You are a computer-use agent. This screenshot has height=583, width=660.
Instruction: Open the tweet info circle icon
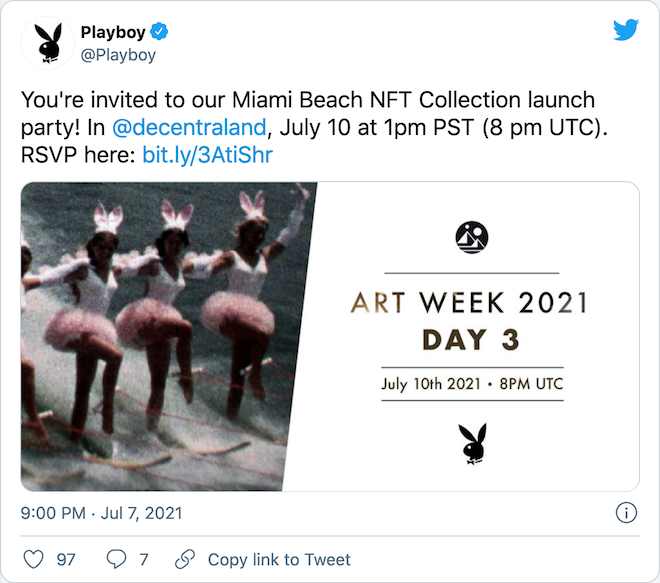click(626, 513)
